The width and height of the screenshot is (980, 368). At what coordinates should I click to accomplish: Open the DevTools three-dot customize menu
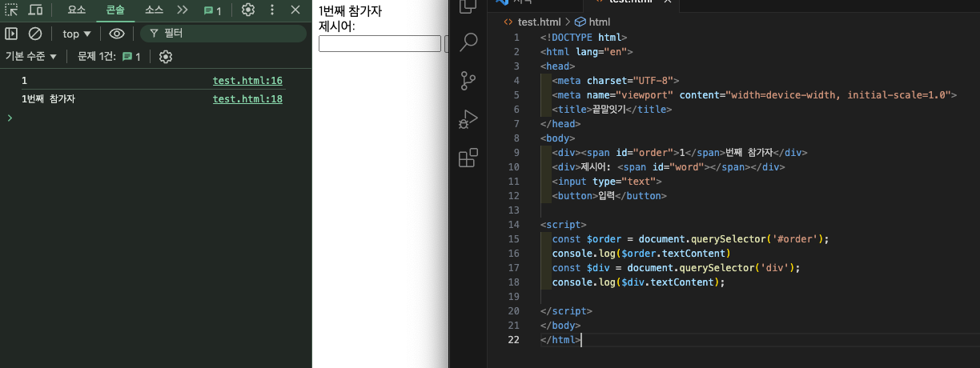tap(272, 10)
